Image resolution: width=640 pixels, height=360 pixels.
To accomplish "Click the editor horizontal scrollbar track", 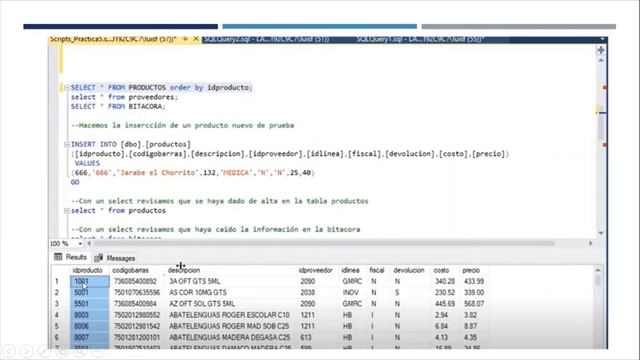I will 324,244.
